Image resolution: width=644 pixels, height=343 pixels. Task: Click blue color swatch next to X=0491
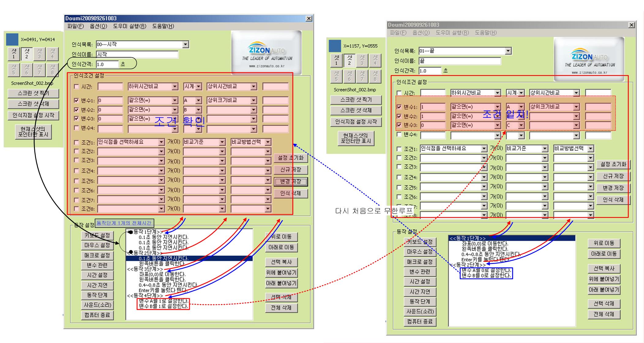click(x=12, y=40)
